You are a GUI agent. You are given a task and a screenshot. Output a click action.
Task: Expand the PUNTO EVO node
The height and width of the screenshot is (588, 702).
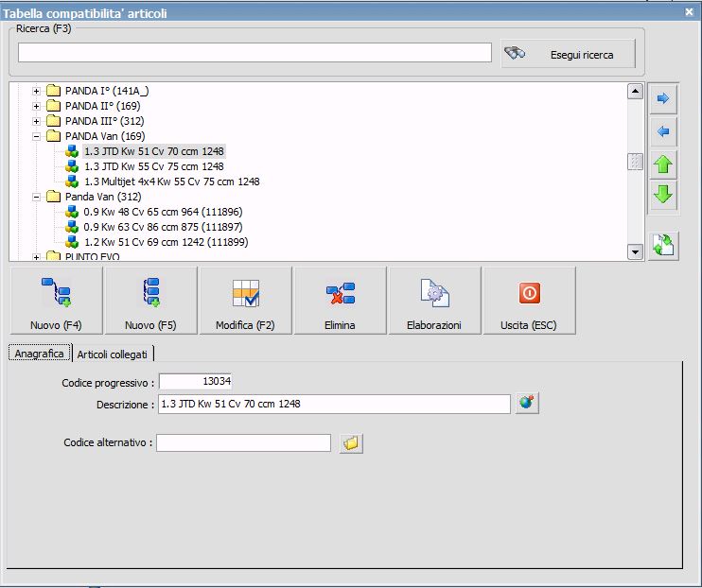click(x=36, y=257)
